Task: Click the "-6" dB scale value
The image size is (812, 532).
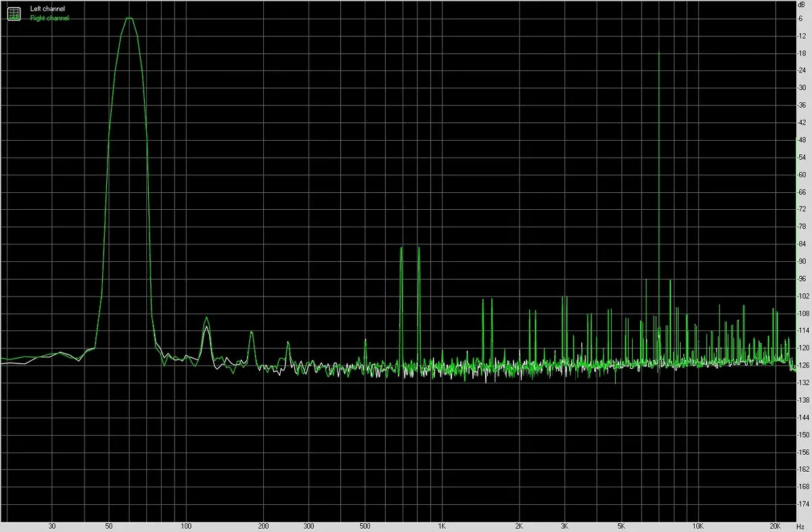Action: pyautogui.click(x=801, y=18)
